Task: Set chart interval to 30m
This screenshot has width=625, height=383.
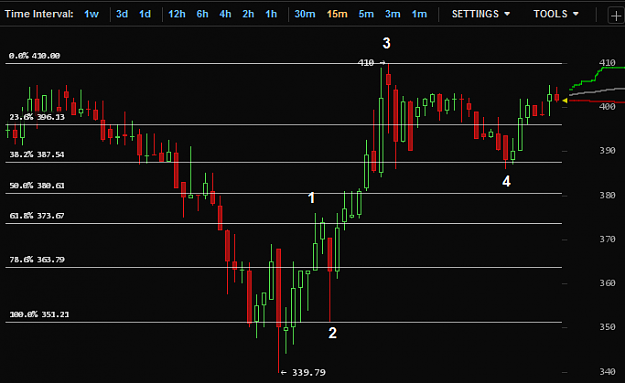Action: tap(305, 14)
